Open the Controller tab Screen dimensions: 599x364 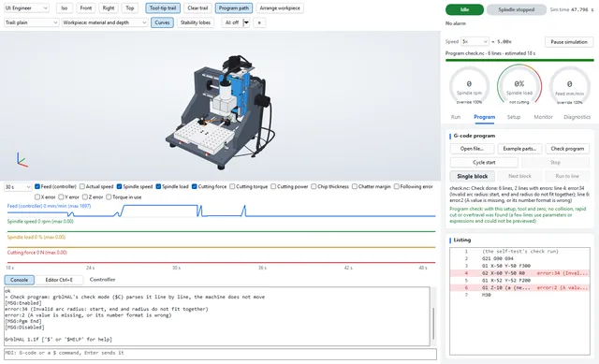[x=102, y=280]
